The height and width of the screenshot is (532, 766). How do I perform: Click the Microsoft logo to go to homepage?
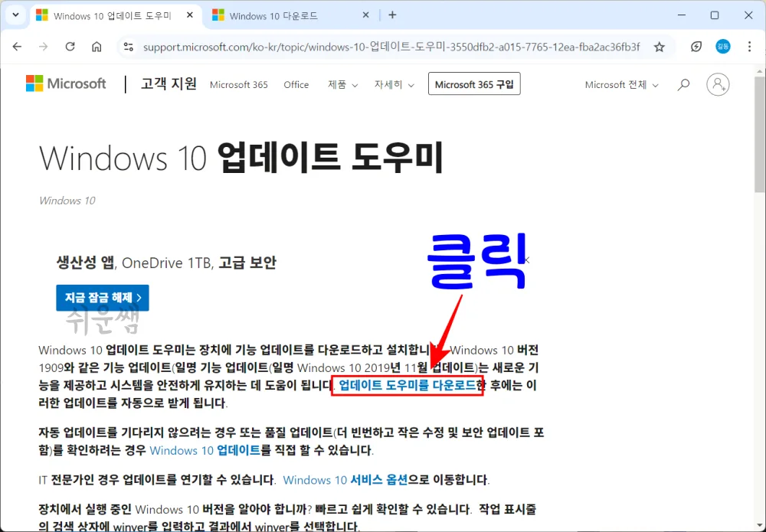(66, 83)
